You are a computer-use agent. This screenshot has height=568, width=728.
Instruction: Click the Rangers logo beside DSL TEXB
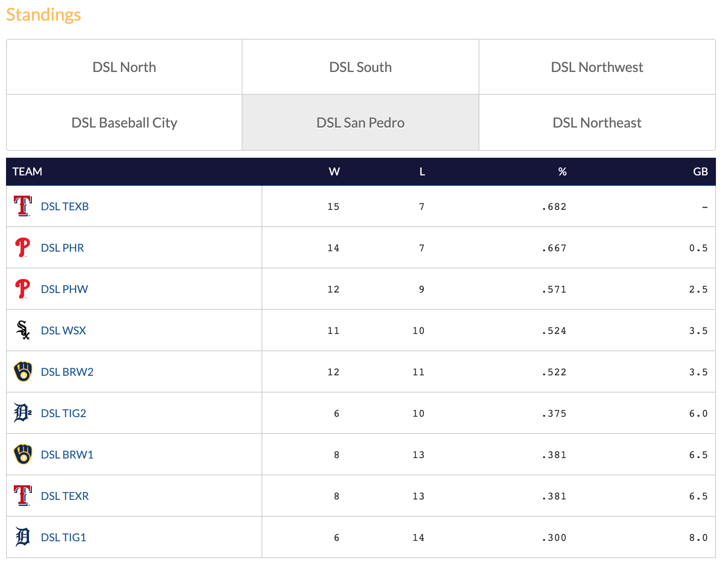point(23,206)
